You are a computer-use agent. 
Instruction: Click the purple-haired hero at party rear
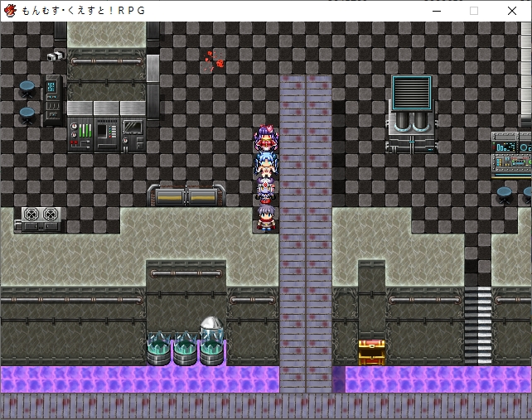266,218
